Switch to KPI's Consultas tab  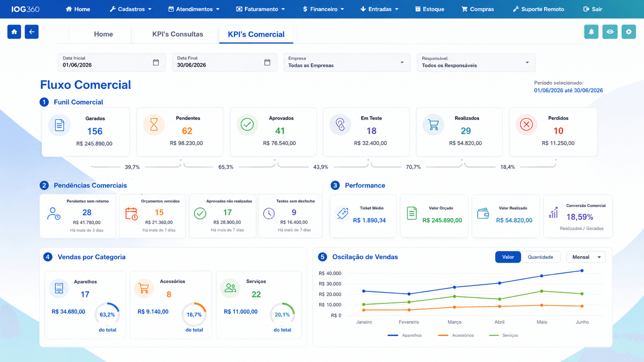tap(178, 34)
